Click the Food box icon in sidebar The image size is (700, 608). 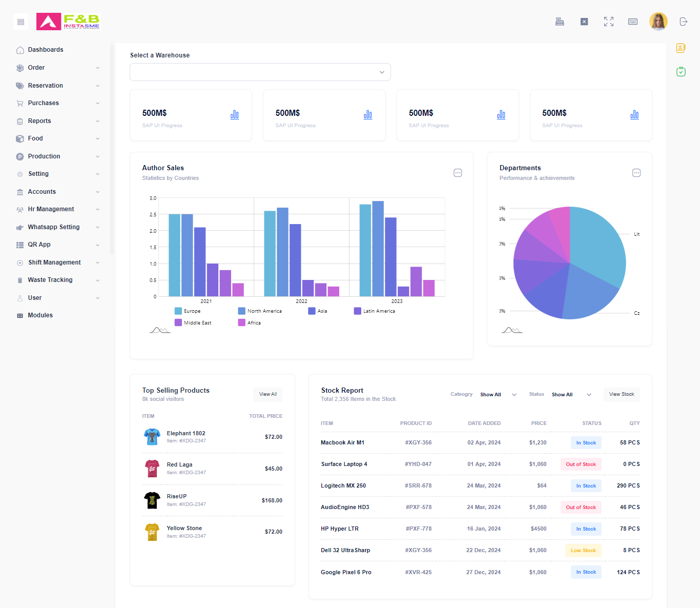tap(20, 139)
